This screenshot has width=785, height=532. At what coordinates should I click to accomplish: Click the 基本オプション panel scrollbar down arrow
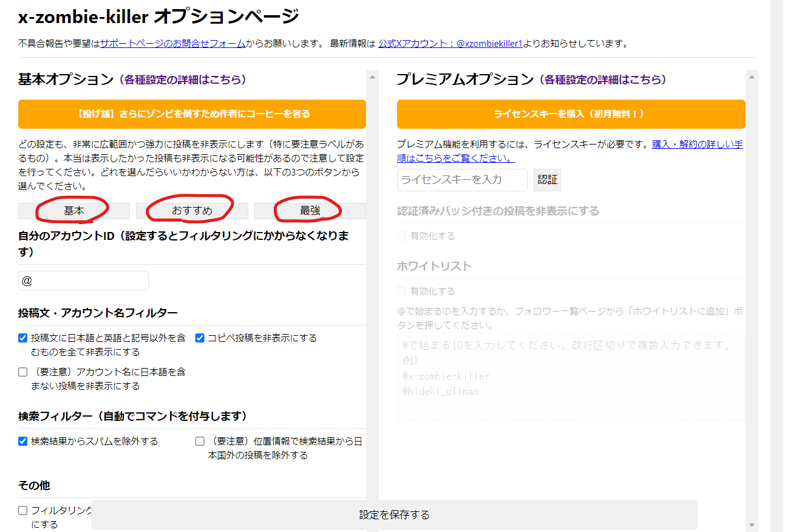[372, 525]
